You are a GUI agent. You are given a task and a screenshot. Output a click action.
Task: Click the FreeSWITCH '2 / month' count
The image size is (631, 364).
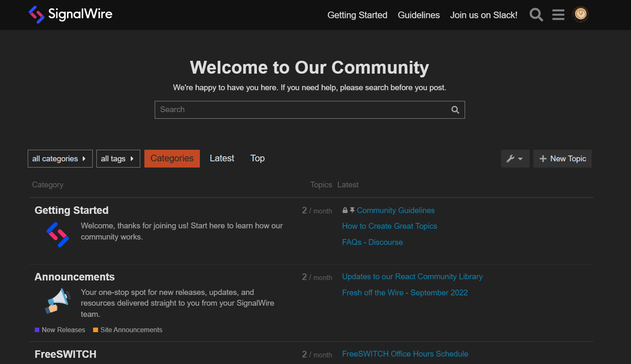click(317, 354)
